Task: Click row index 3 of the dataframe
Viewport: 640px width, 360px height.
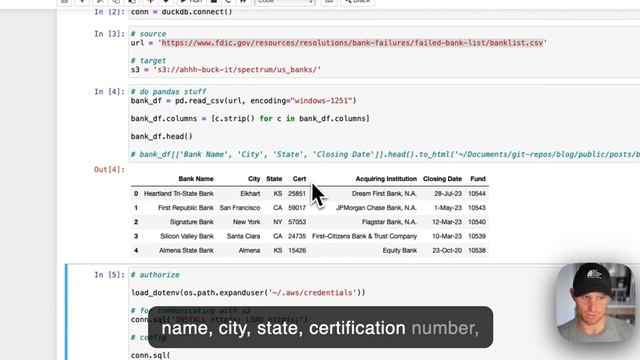Action: click(x=136, y=236)
